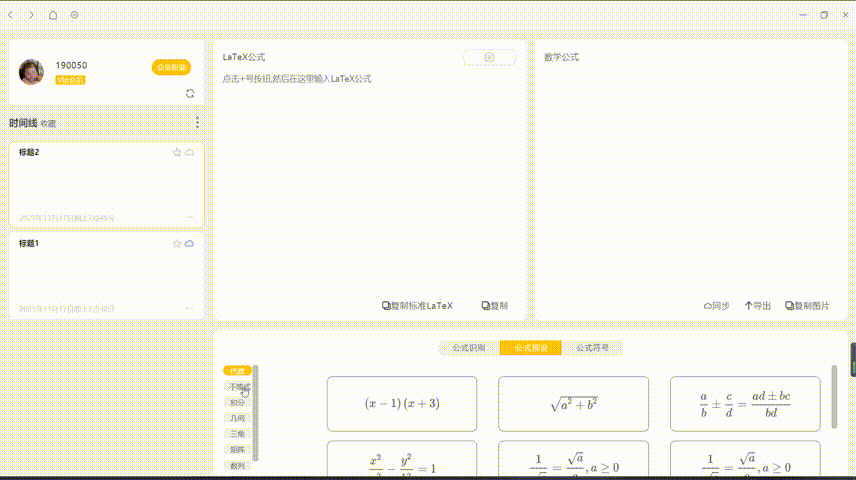Click the category list scrollbar
The width and height of the screenshot is (856, 480).
point(255,413)
